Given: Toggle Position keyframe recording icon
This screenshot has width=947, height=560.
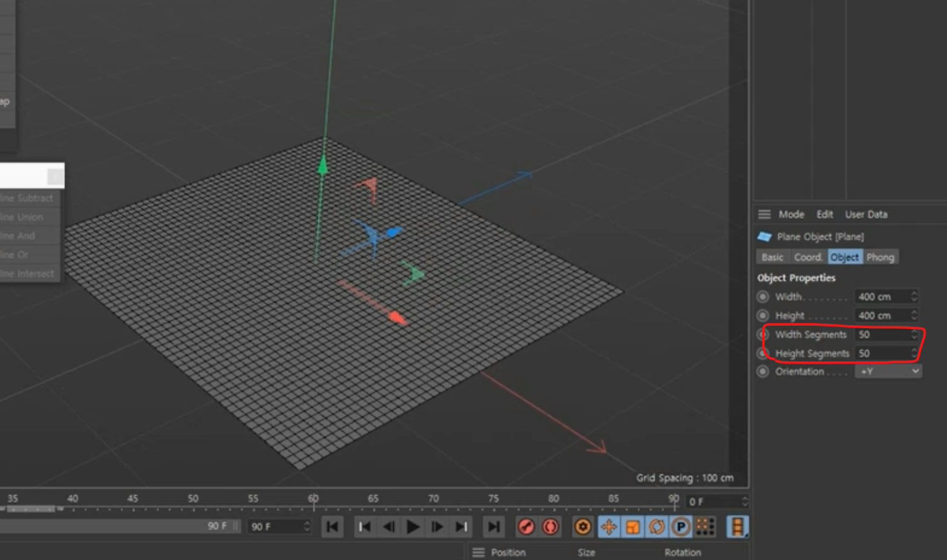Looking at the screenshot, I should coord(608,527).
